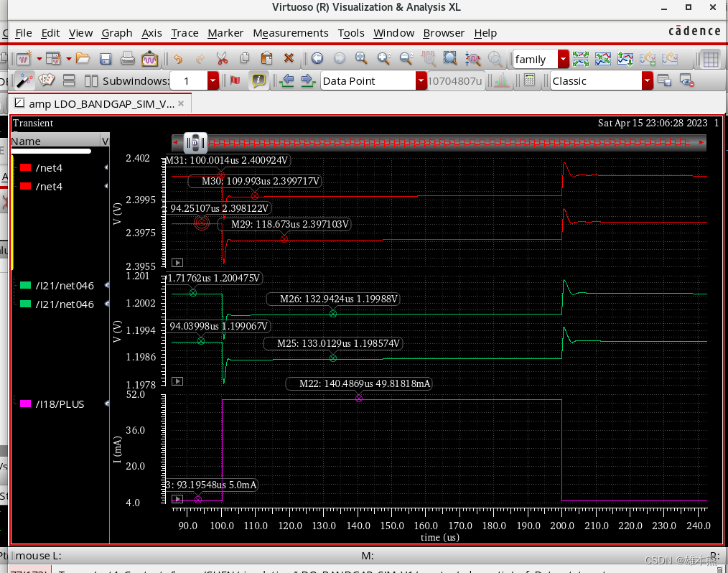Image resolution: width=728 pixels, height=573 pixels.
Task: Click the time range slider handle
Action: click(195, 143)
